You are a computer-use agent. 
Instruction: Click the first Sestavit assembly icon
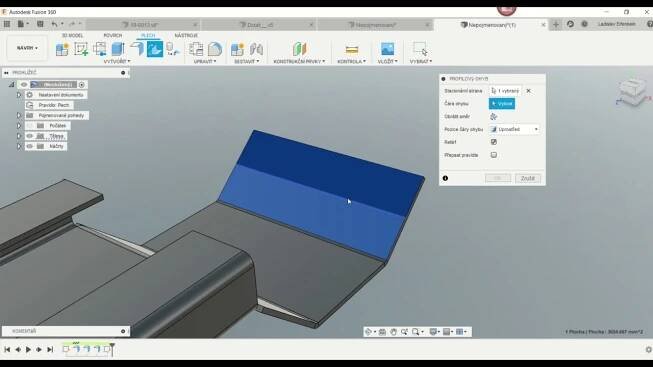click(x=237, y=49)
